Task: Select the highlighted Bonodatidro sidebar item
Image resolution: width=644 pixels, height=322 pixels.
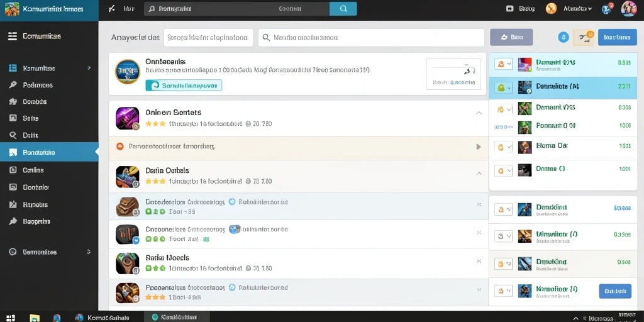Action: click(x=49, y=152)
